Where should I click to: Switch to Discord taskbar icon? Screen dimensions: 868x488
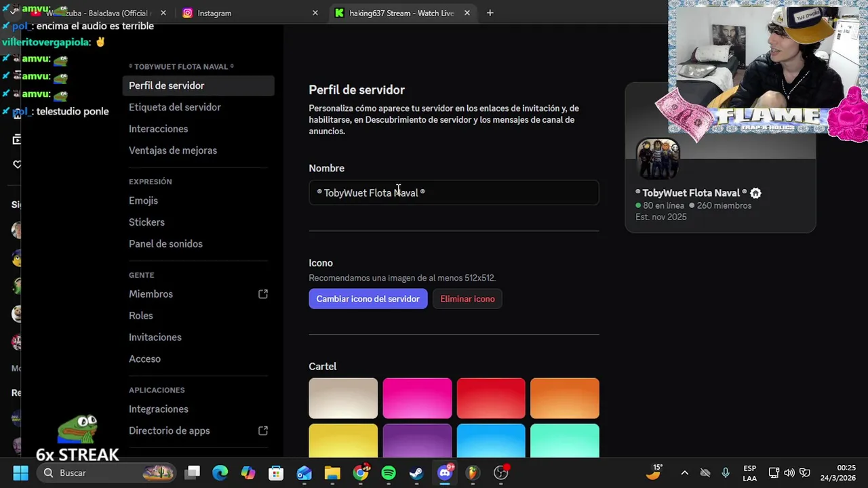(x=445, y=472)
